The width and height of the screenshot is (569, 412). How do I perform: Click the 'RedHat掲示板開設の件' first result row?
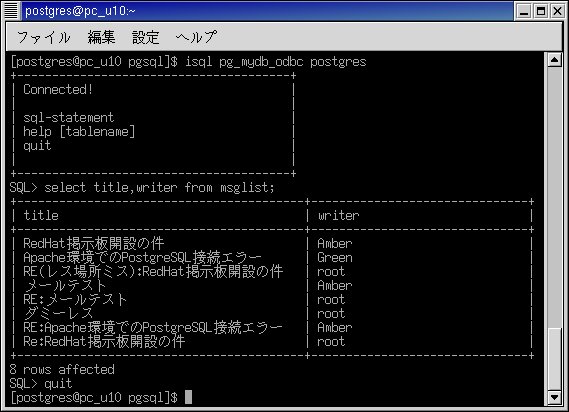click(x=94, y=244)
